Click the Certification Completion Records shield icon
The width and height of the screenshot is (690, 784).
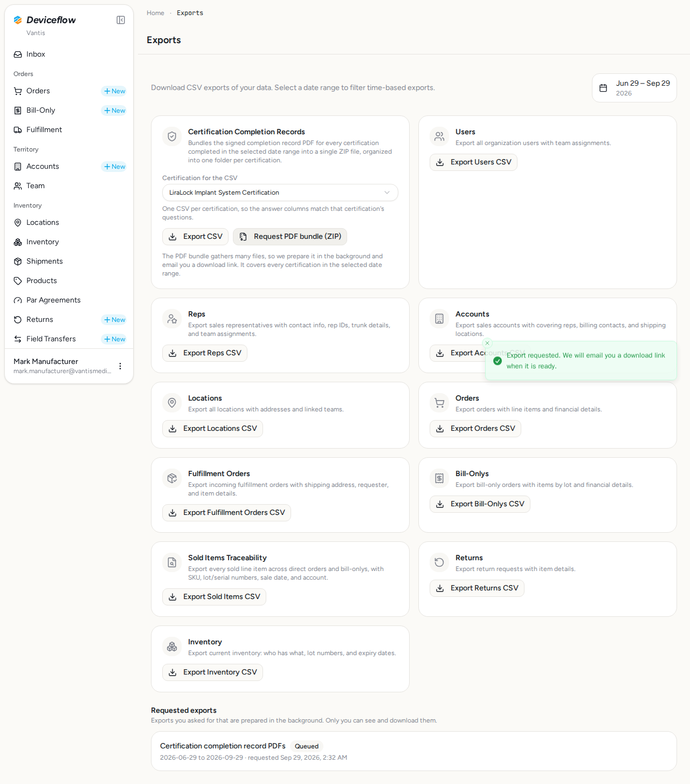click(x=172, y=136)
